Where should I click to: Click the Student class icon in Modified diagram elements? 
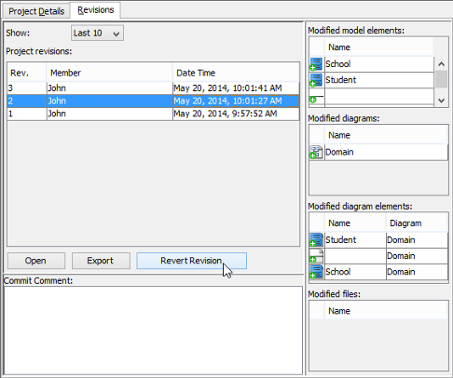[x=316, y=240]
